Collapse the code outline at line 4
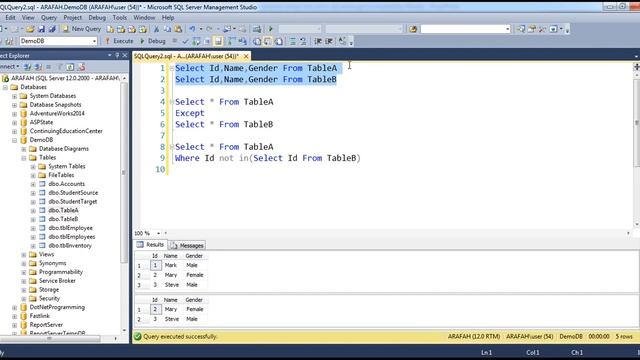 [x=171, y=102]
